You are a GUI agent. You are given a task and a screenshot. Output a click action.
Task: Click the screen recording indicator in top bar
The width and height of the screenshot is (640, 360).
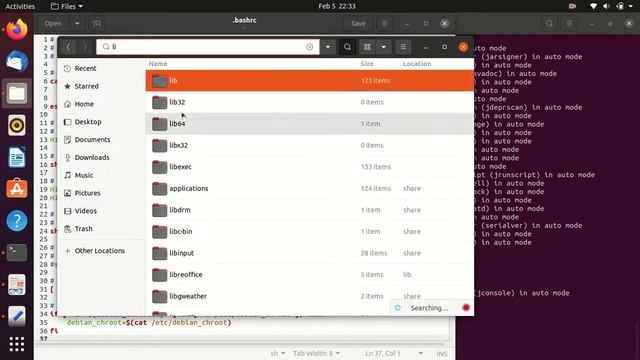[572, 6]
